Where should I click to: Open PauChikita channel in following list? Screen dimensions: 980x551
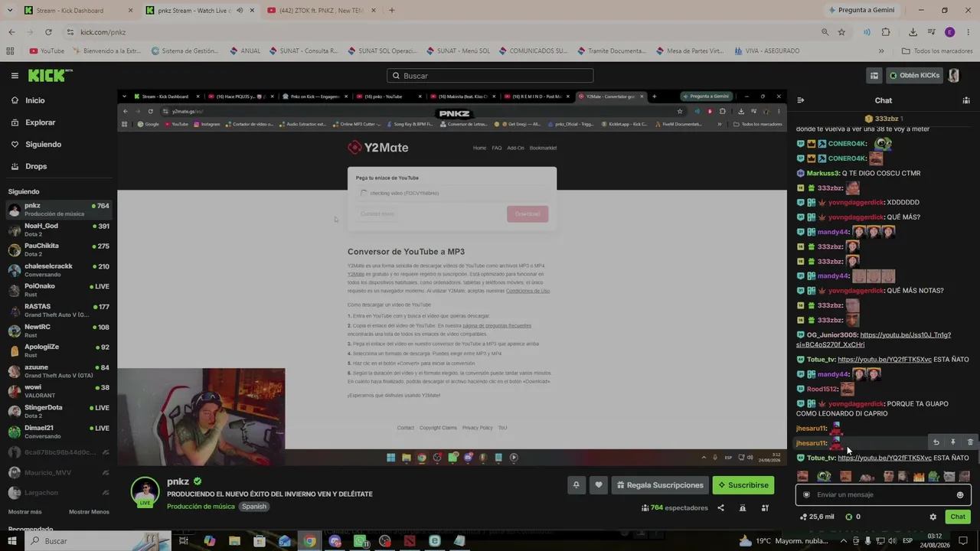[x=58, y=249]
